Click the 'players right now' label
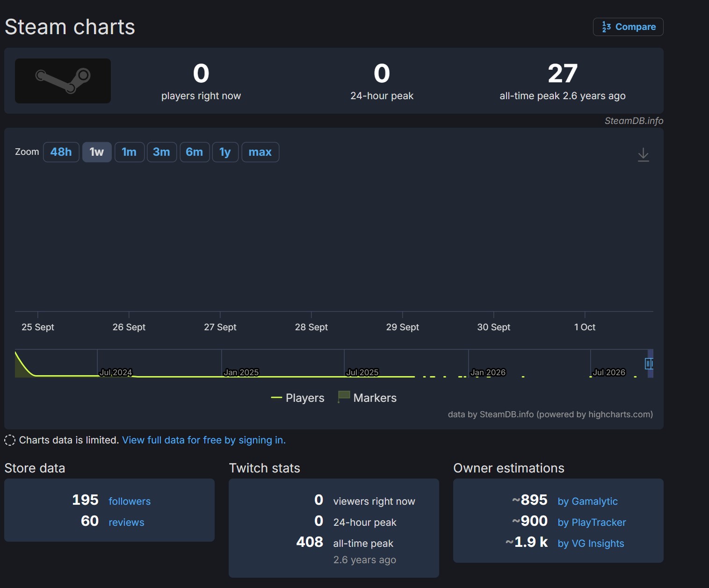709x588 pixels. click(201, 96)
